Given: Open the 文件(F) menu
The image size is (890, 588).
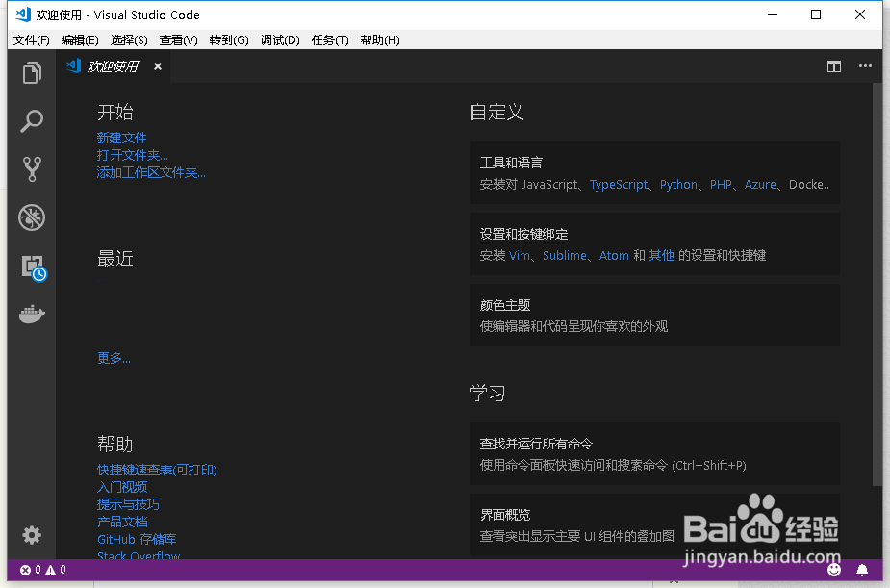Looking at the screenshot, I should tap(32, 40).
